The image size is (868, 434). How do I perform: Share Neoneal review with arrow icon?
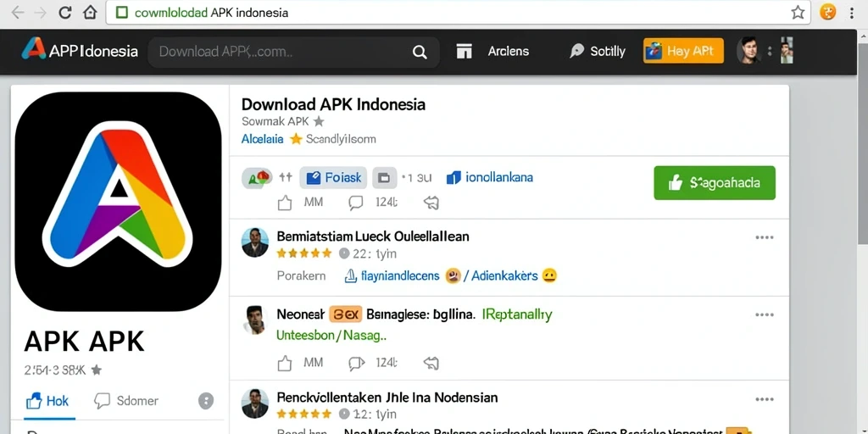(x=431, y=363)
